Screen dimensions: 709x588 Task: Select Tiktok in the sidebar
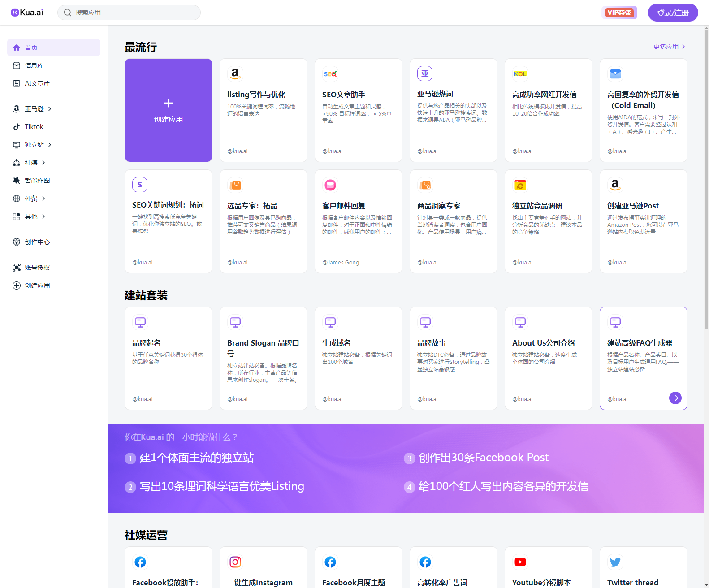coord(34,127)
